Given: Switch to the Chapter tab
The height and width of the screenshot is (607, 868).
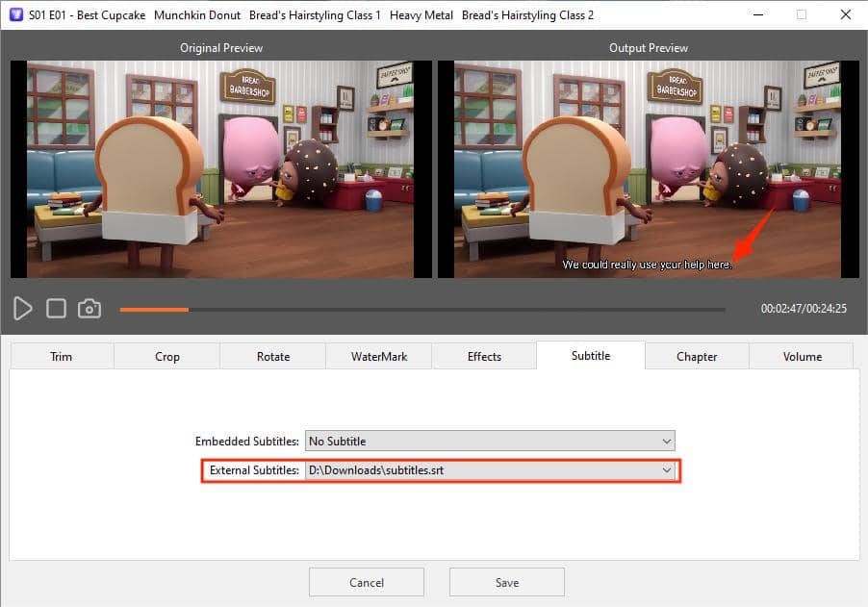Looking at the screenshot, I should click(x=696, y=356).
